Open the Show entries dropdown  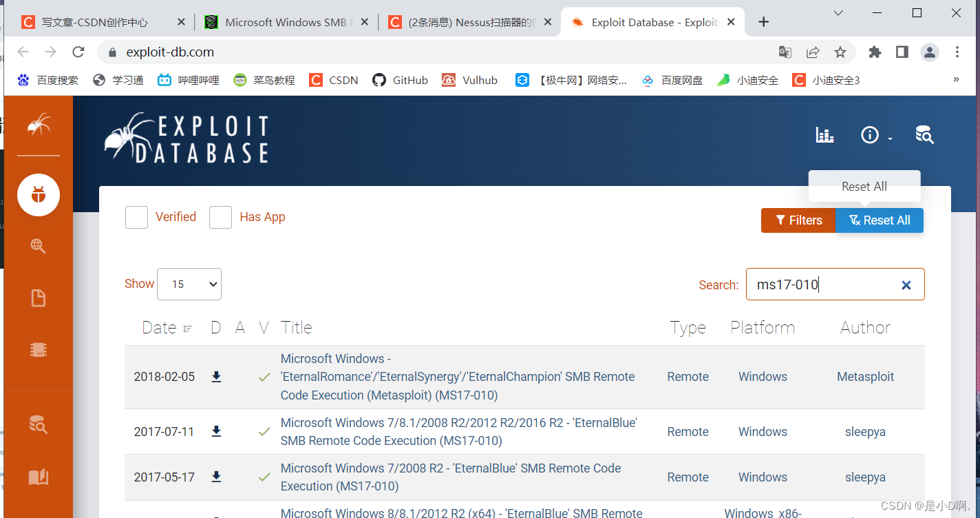click(189, 284)
